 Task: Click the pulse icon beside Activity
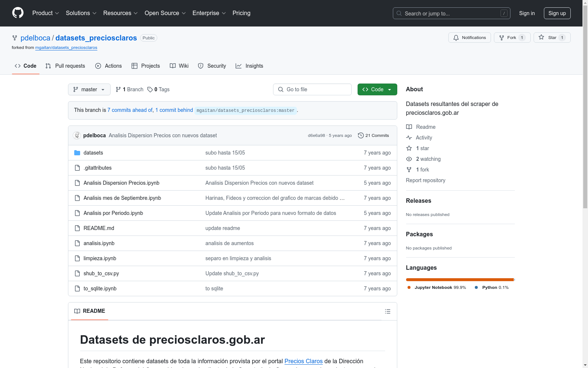(x=409, y=138)
